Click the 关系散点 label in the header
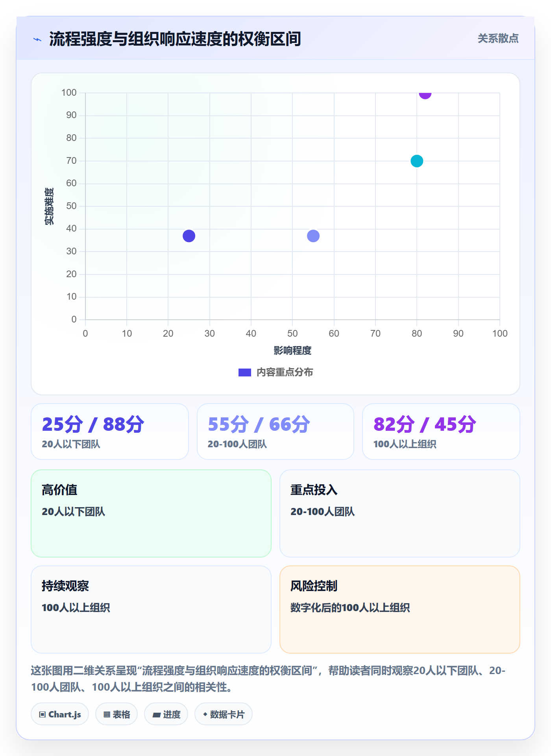This screenshot has width=551, height=756. [498, 39]
